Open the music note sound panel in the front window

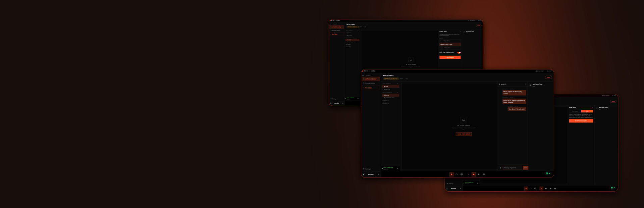coord(469,174)
